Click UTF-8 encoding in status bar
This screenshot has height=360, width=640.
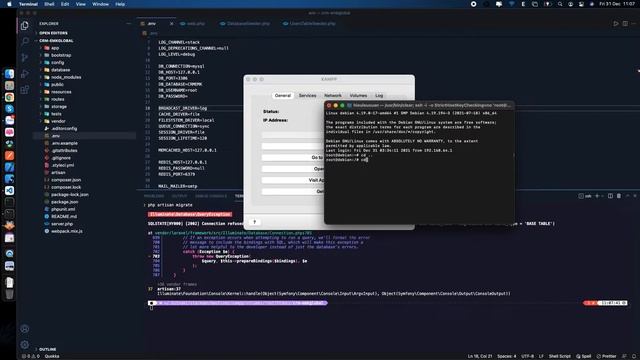coord(527,356)
